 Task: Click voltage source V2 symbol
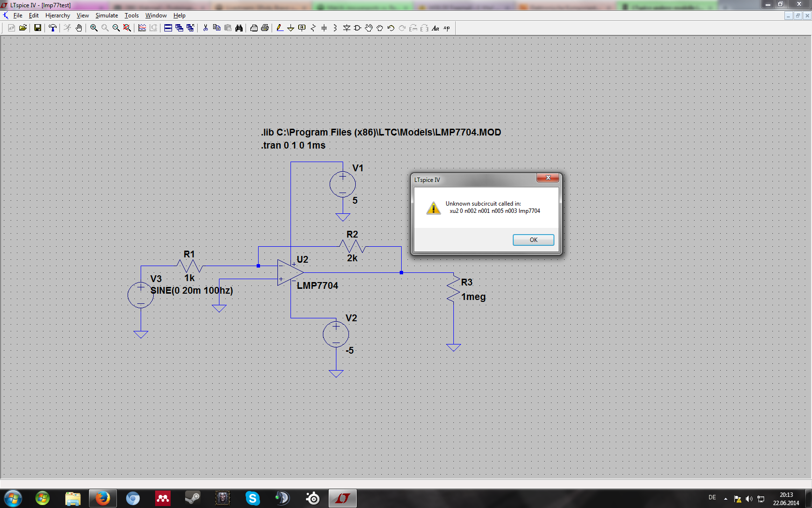click(336, 334)
